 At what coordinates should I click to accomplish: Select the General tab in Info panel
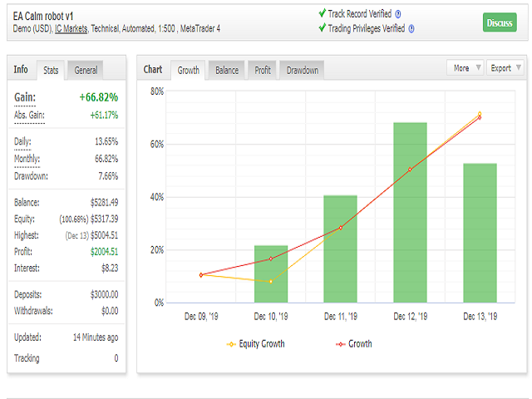tap(86, 71)
